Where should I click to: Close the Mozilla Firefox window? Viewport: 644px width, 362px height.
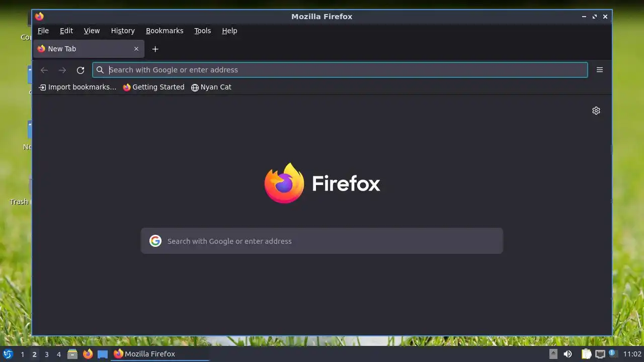[x=605, y=17]
